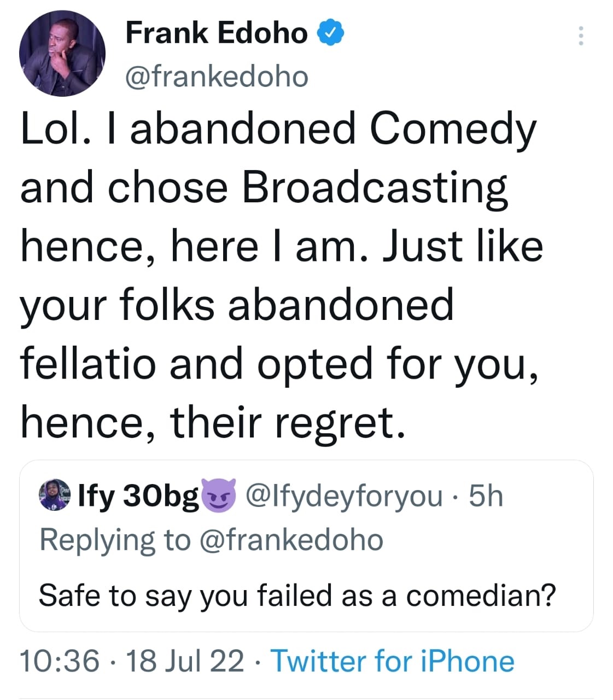
Task: Click the @Ifydeyforyou handle
Action: (x=344, y=495)
